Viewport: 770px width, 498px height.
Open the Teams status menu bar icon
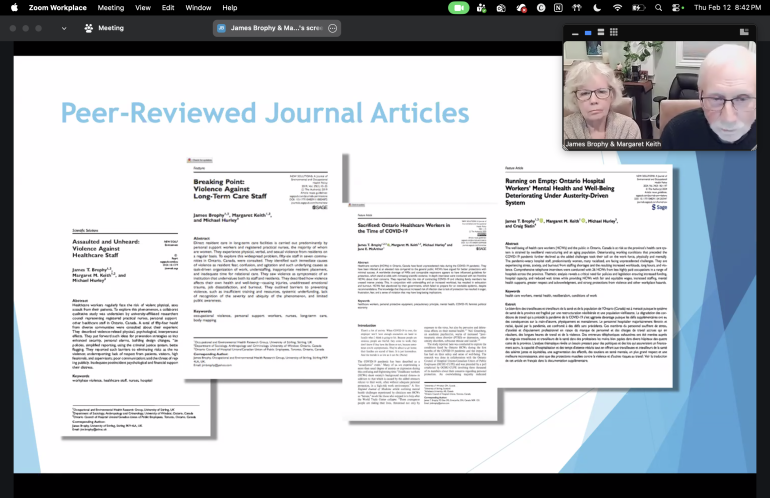[x=481, y=7]
